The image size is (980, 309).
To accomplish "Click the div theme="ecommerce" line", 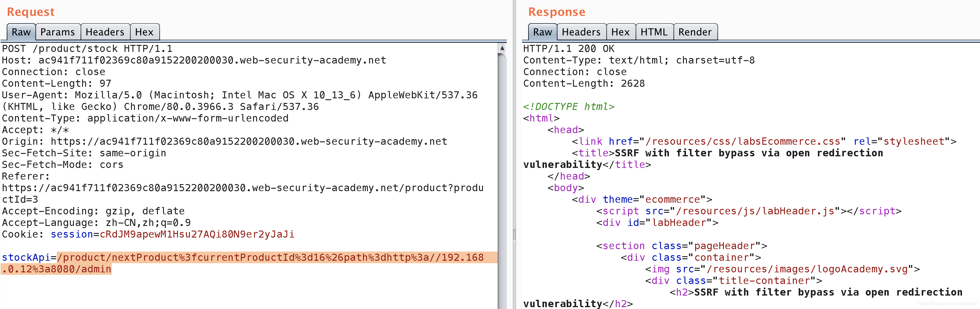I will click(642, 199).
